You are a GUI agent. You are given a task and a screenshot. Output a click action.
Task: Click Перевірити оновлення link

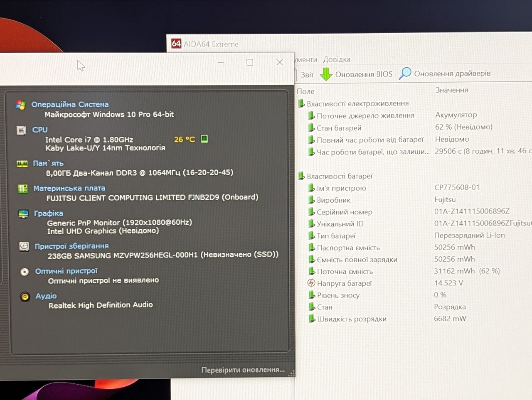pyautogui.click(x=243, y=370)
